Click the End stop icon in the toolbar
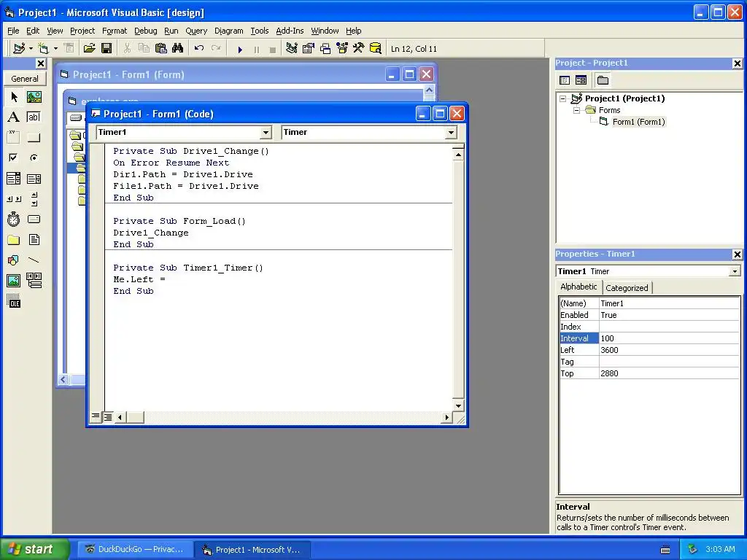 (273, 49)
